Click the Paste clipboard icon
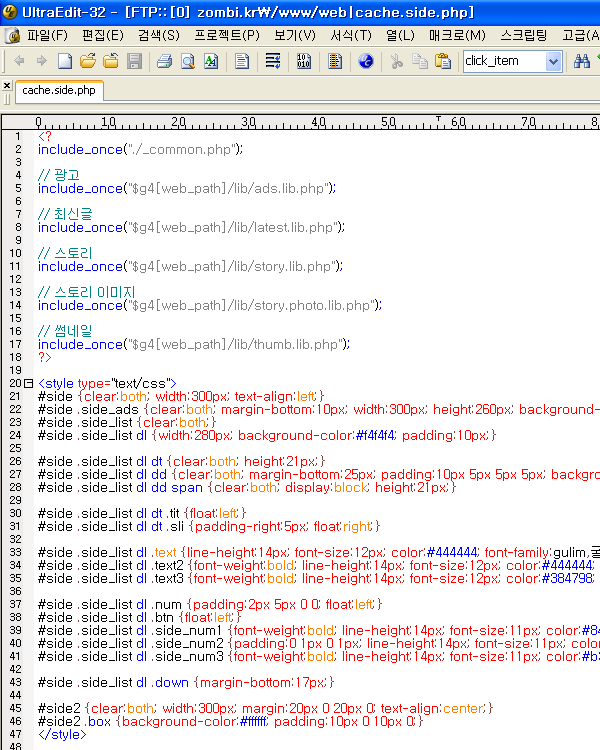Image resolution: width=600 pixels, height=750 pixels. (x=442, y=61)
